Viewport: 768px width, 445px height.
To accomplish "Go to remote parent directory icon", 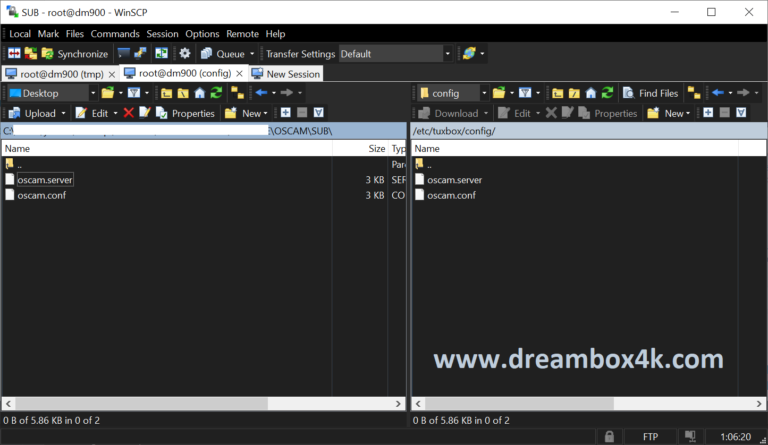I will pos(557,93).
